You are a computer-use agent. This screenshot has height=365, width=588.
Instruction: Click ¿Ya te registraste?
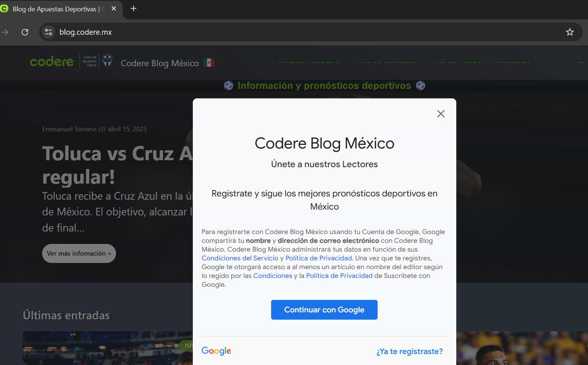pos(409,351)
